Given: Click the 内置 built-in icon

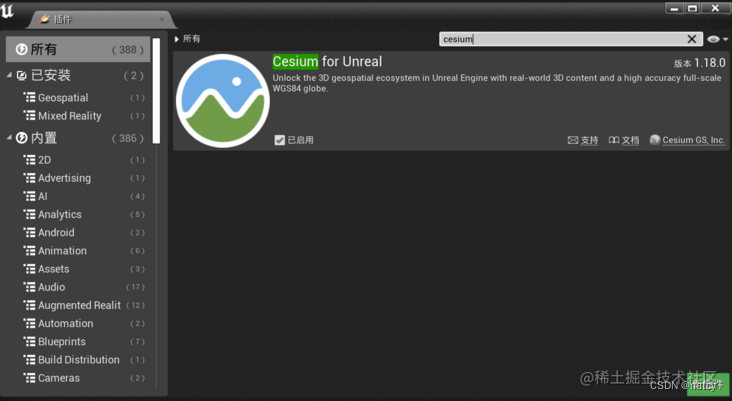Looking at the screenshot, I should 21,138.
